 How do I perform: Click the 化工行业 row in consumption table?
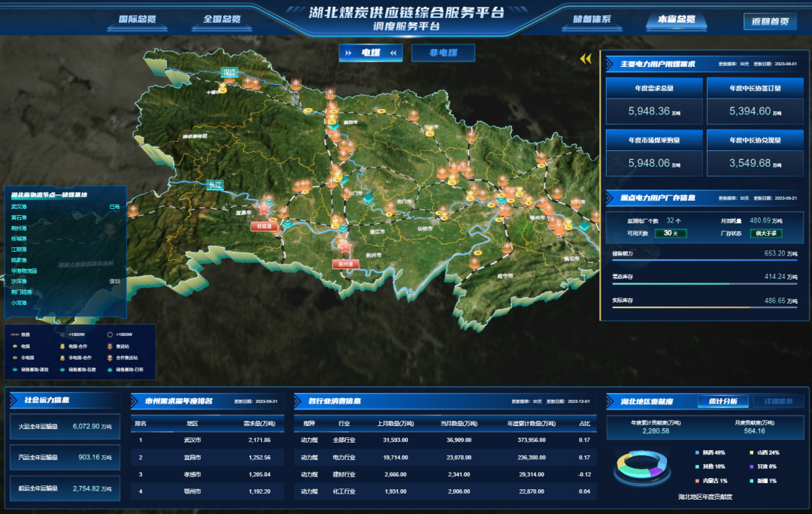pos(445,491)
